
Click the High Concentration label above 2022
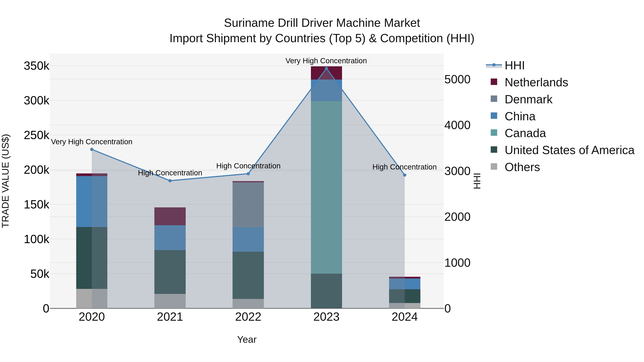(x=248, y=166)
